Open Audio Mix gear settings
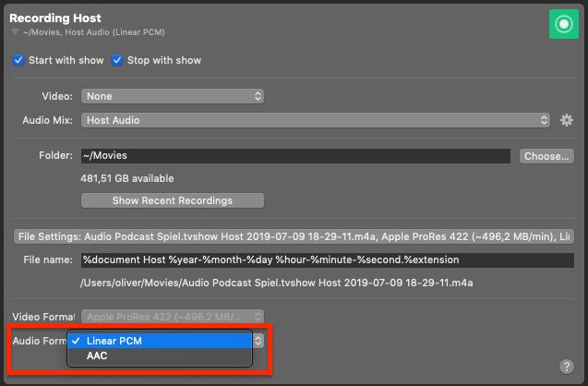The height and width of the screenshot is (386, 588). click(x=566, y=120)
